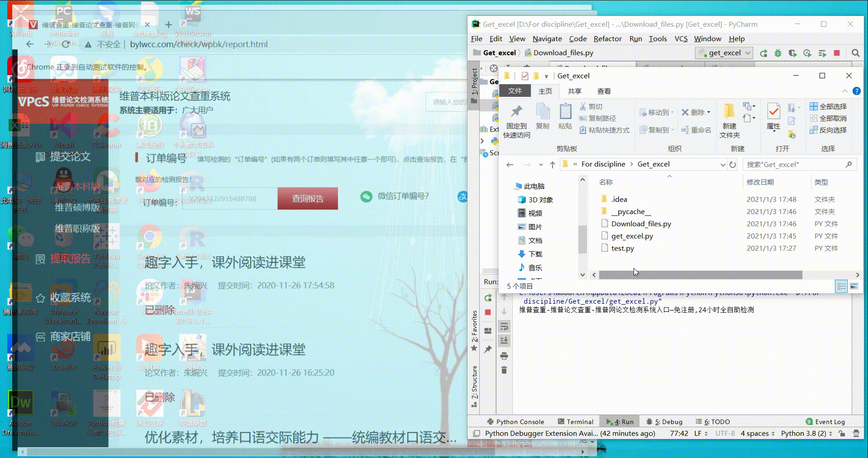This screenshot has height=458, width=868.
Task: Open Explorer 文件 tab
Action: point(515,91)
